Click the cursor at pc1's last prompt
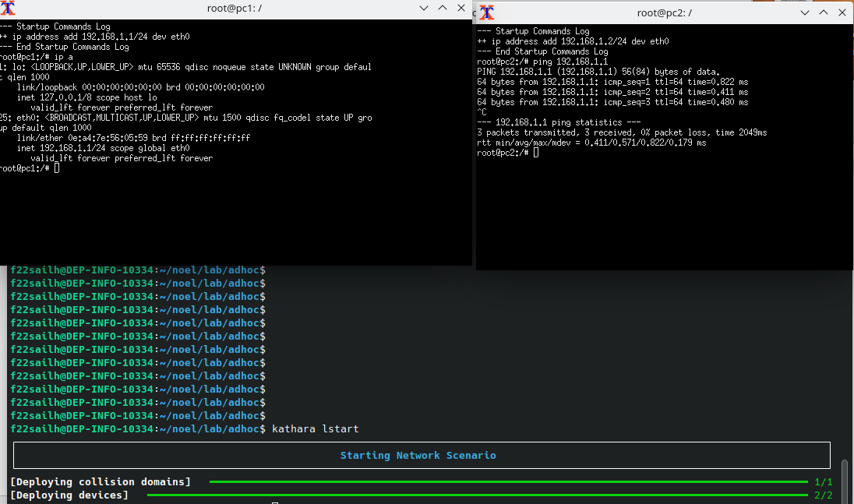This screenshot has width=854, height=504. tap(57, 168)
